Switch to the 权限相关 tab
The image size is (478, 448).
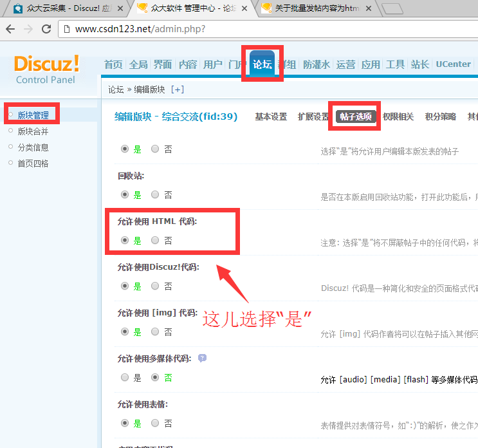tap(398, 117)
